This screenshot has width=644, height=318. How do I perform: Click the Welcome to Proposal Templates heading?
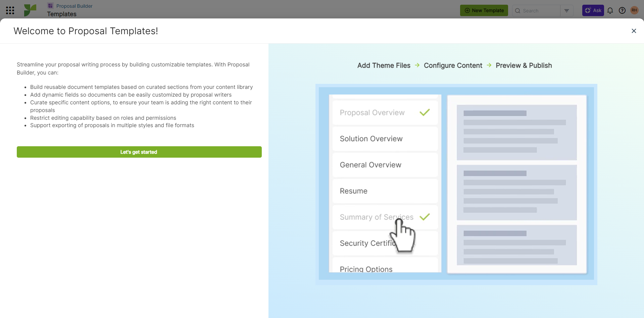click(86, 31)
